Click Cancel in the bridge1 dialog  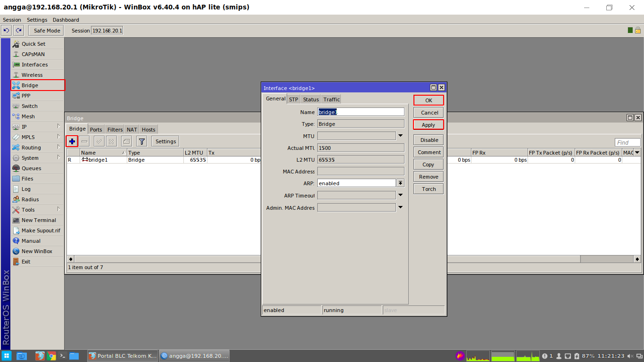click(429, 113)
